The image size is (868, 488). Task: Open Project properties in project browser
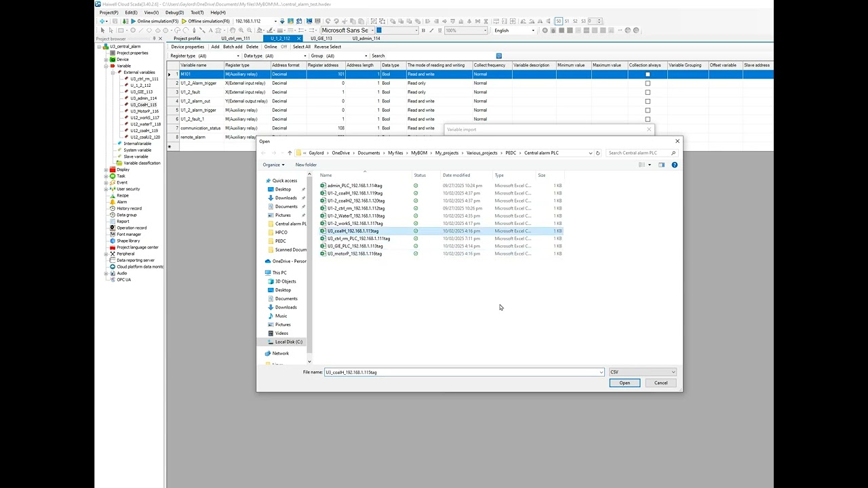click(132, 53)
